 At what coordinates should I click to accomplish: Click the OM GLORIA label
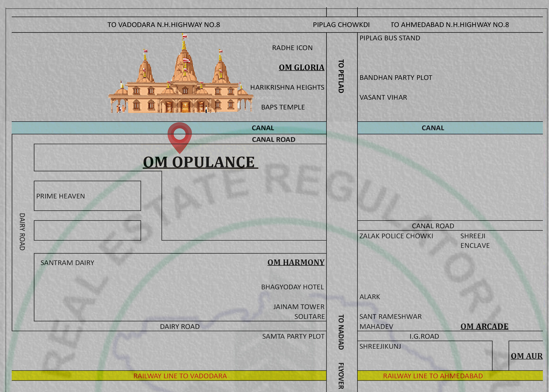point(301,67)
